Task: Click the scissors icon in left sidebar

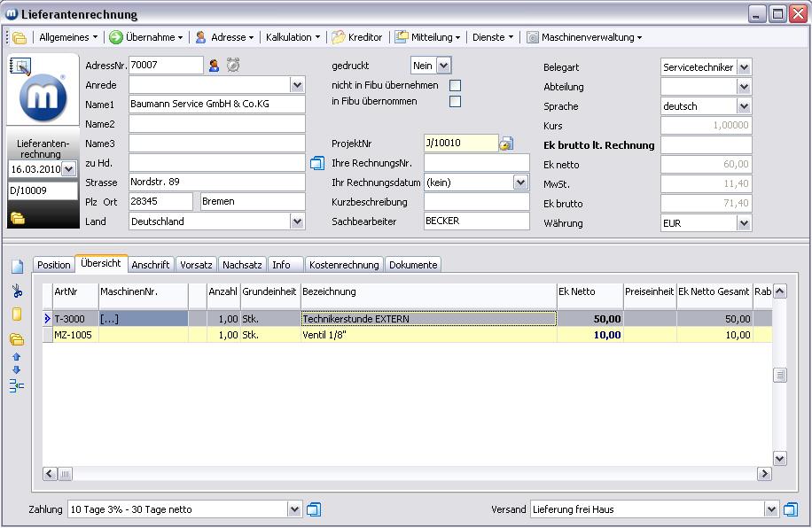Action: click(17, 291)
